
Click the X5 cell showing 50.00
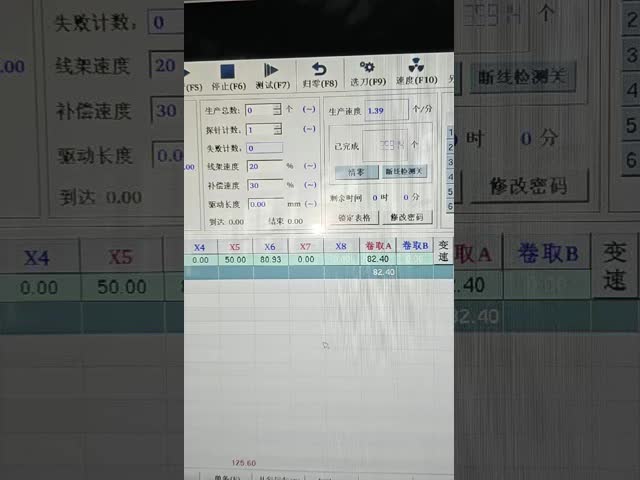(235, 260)
